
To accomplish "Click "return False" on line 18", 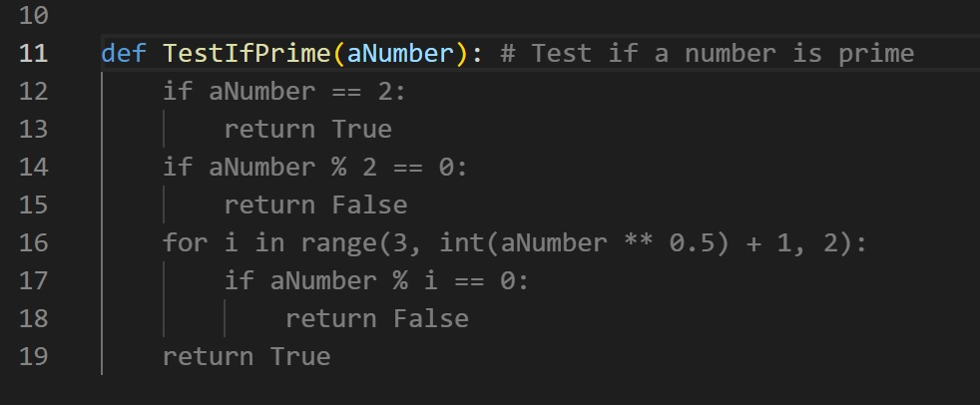I will 376,318.
